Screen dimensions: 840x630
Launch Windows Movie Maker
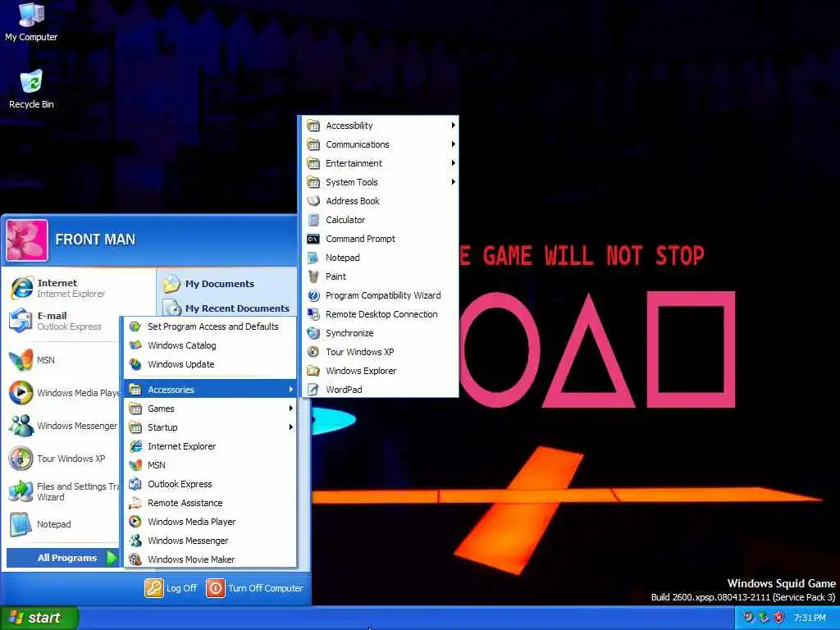211,559
